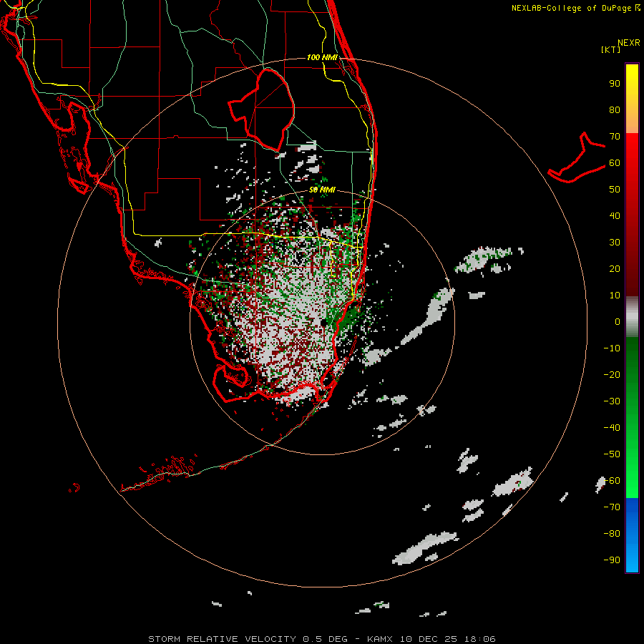The image size is (644, 644).
Task: Click the gray zero-velocity segment of color bar
Action: (632, 317)
